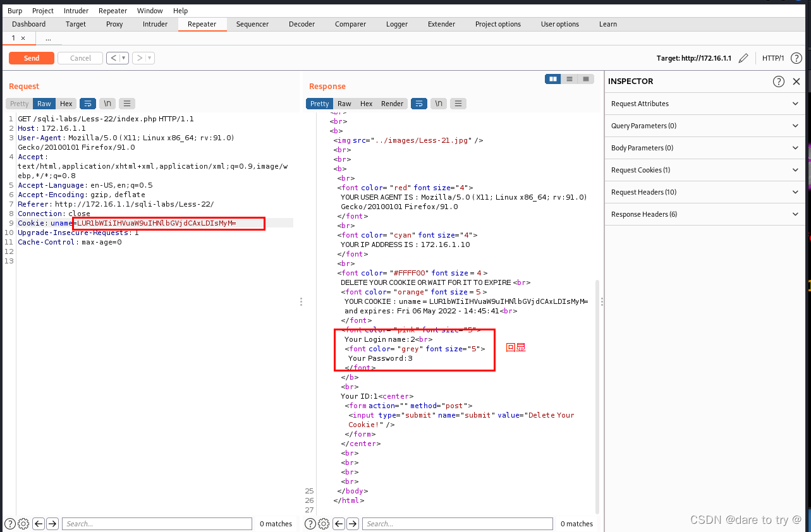
Task: Switch to the Dashboard tab
Action: [28, 24]
